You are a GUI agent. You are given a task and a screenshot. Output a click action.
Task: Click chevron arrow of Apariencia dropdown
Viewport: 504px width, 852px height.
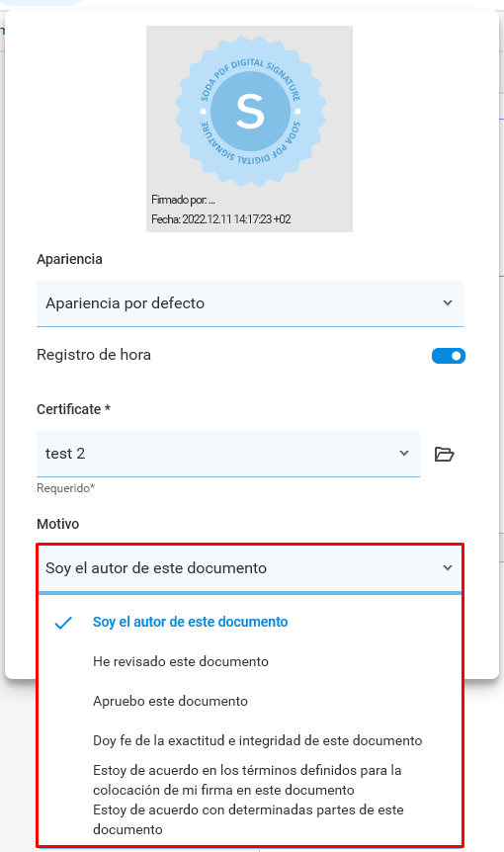click(x=448, y=302)
